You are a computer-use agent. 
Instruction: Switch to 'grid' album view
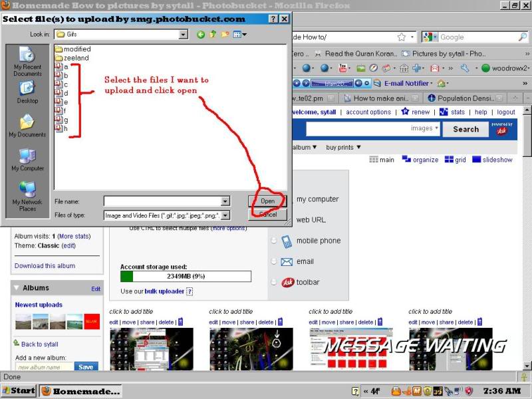click(455, 160)
